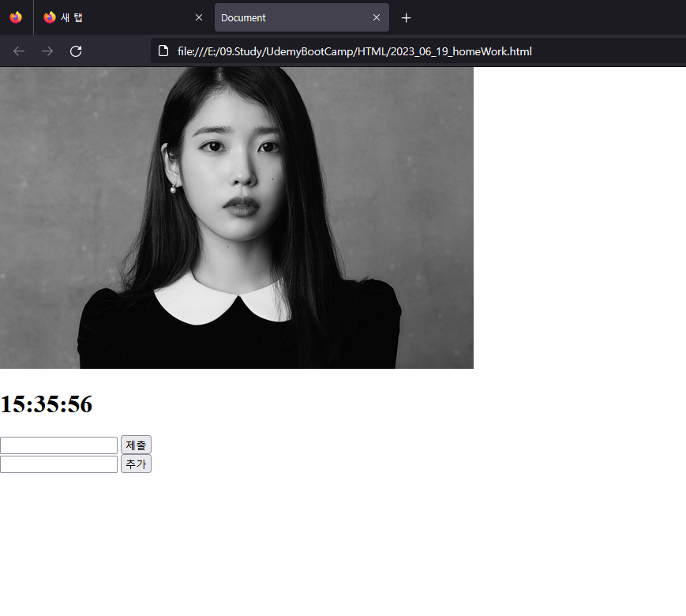Go back one page
Viewport: 686px width, 616px height.
tap(19, 51)
